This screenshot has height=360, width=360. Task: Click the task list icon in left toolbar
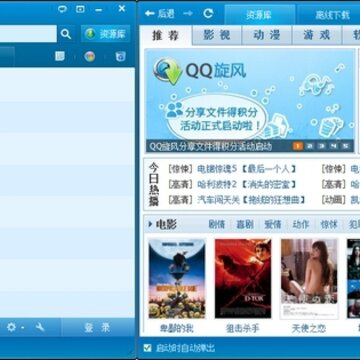pyautogui.click(x=60, y=56)
